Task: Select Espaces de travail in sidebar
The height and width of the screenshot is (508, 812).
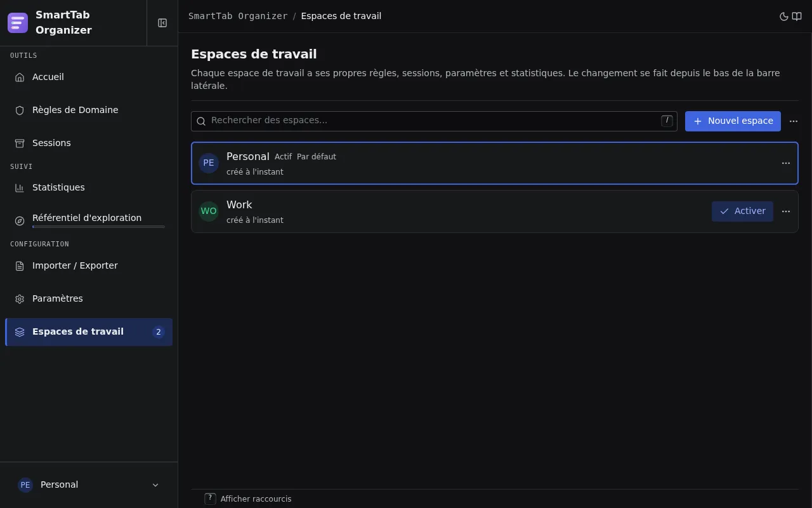Action: [89, 332]
